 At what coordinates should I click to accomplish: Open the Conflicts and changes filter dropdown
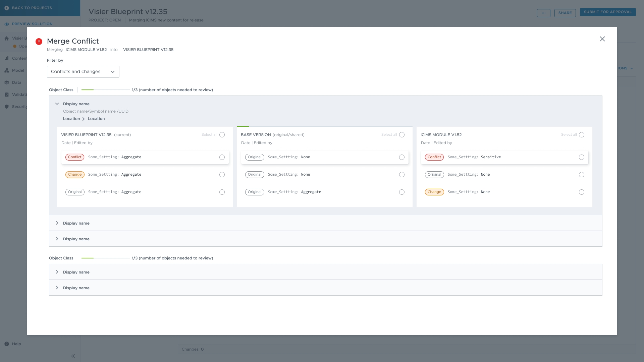point(83,72)
